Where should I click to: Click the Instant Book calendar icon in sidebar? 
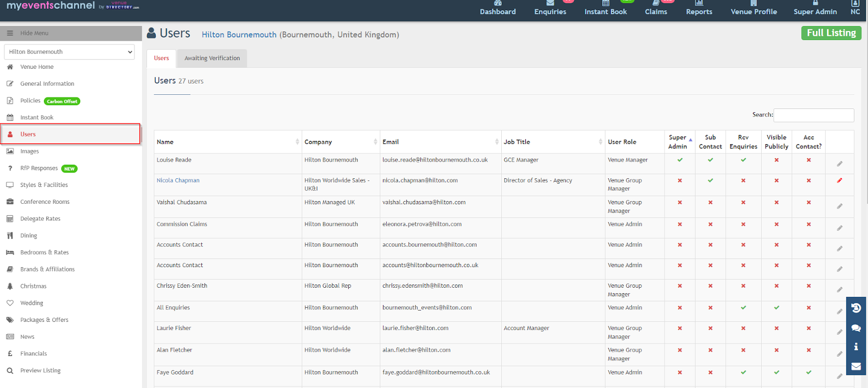coord(10,117)
